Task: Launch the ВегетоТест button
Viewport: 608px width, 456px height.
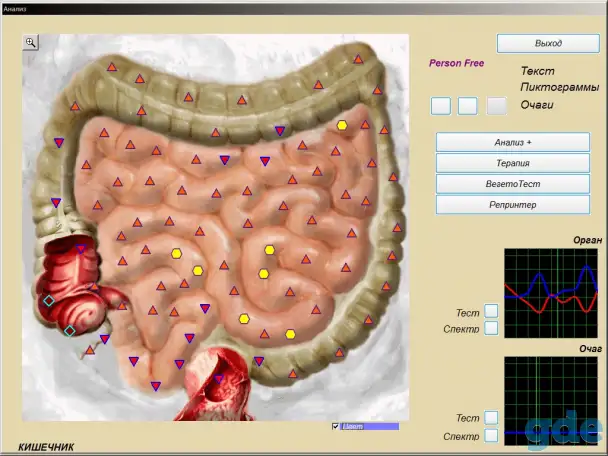Action: coord(513,184)
